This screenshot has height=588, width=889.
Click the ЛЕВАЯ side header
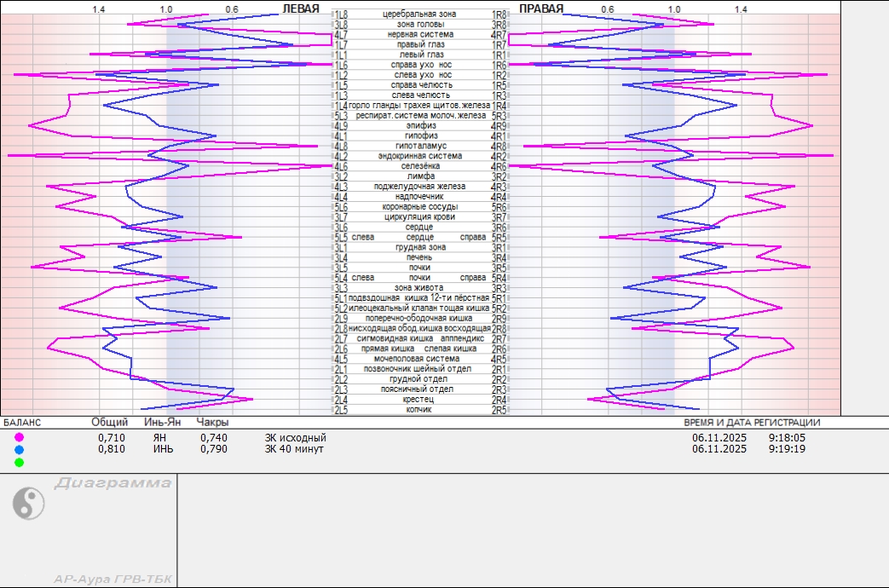click(x=301, y=9)
